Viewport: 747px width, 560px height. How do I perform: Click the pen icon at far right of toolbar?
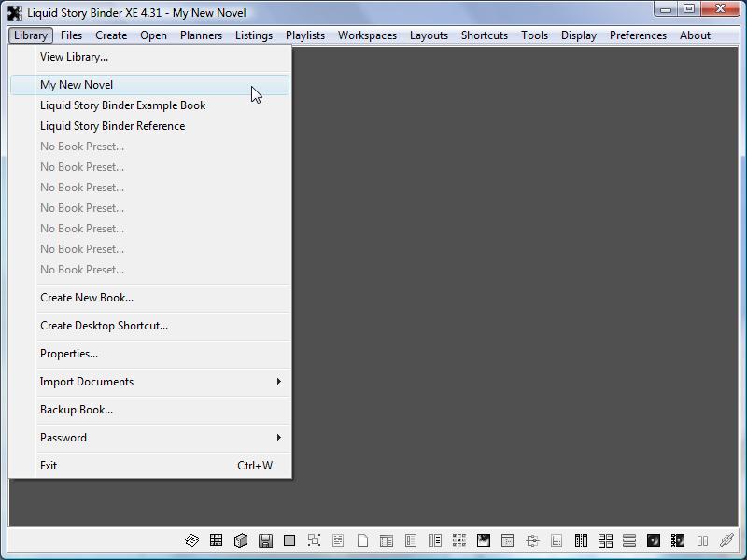[x=726, y=540]
